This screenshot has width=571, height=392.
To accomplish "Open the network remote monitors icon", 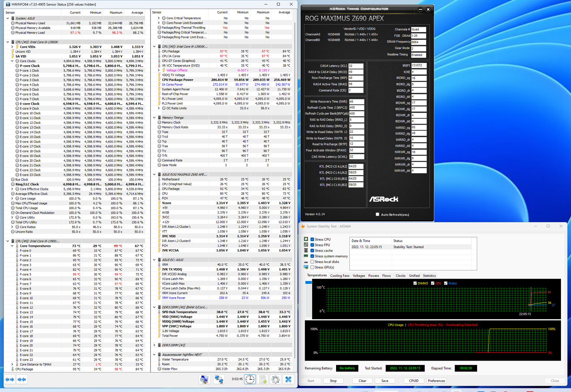I will pos(219,379).
